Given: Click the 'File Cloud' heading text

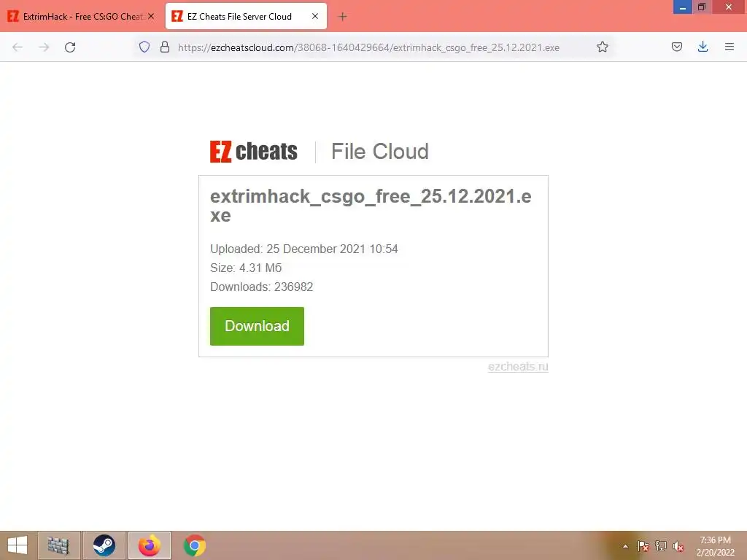Looking at the screenshot, I should [379, 152].
